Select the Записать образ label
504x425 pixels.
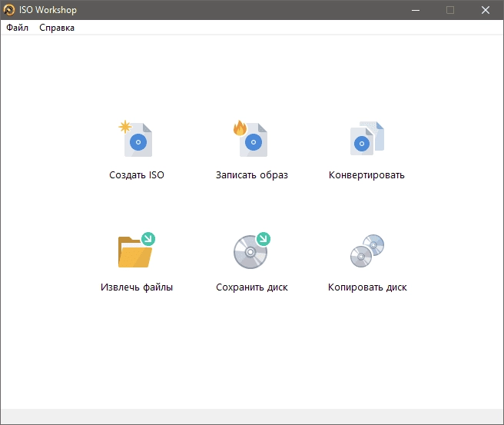pyautogui.click(x=252, y=175)
